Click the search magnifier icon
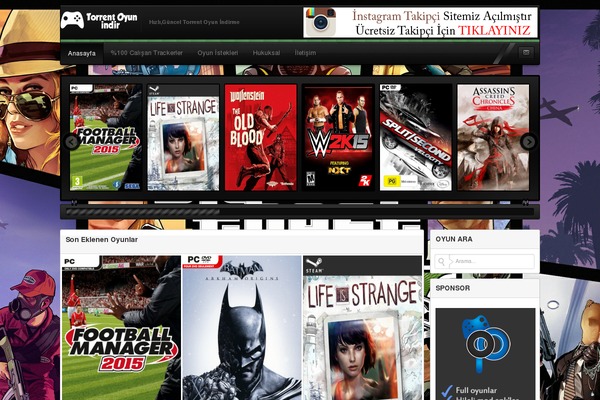 click(x=441, y=261)
